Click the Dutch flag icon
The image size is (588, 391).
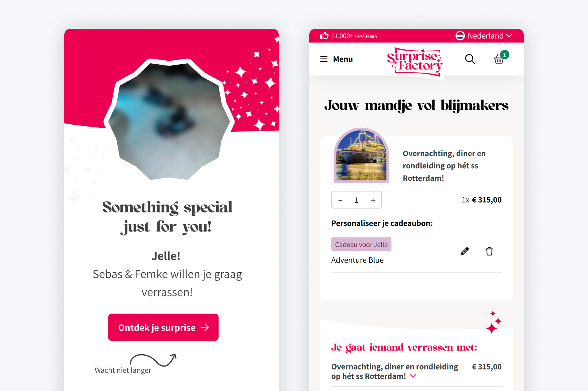[460, 36]
